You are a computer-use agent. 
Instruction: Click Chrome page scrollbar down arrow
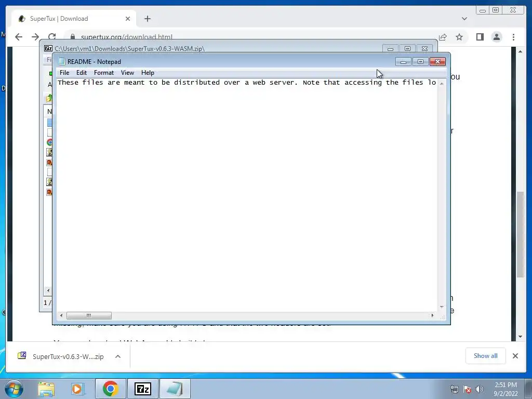[520, 337]
